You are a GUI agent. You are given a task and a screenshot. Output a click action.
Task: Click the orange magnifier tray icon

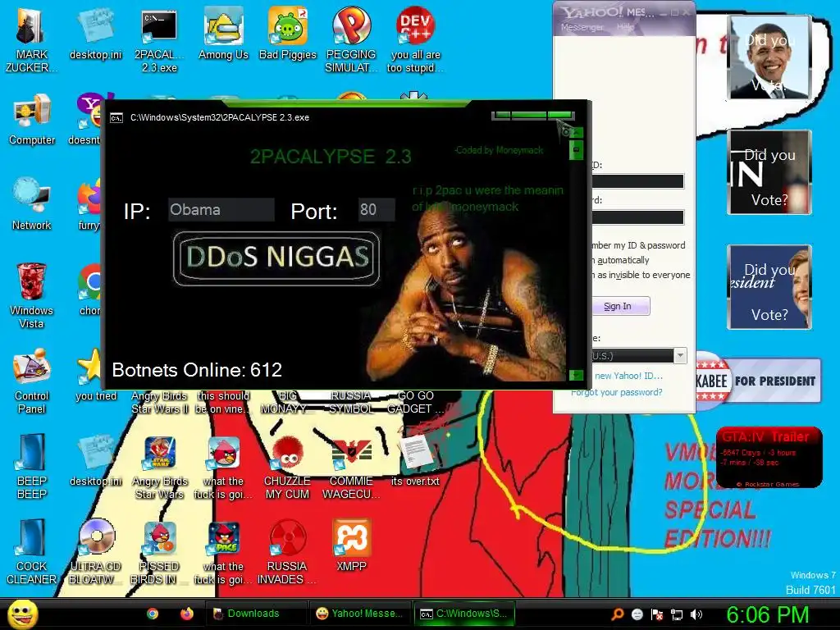(x=618, y=614)
